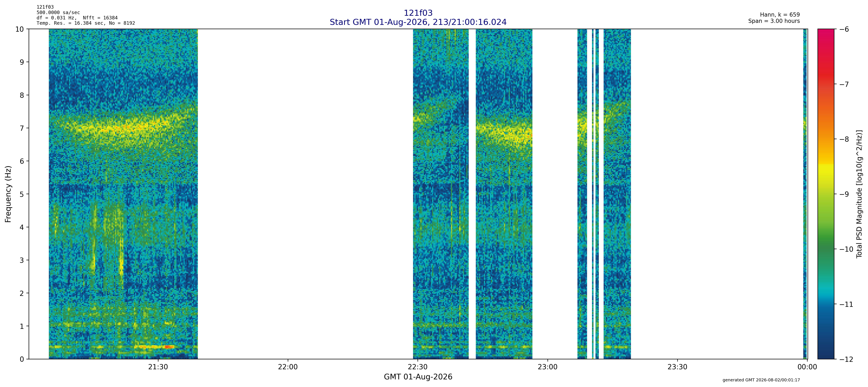Click the 'df = 0.031 Hz, Nfft = 16384' line
Image resolution: width=868 pixels, height=387 pixels.
77,18
